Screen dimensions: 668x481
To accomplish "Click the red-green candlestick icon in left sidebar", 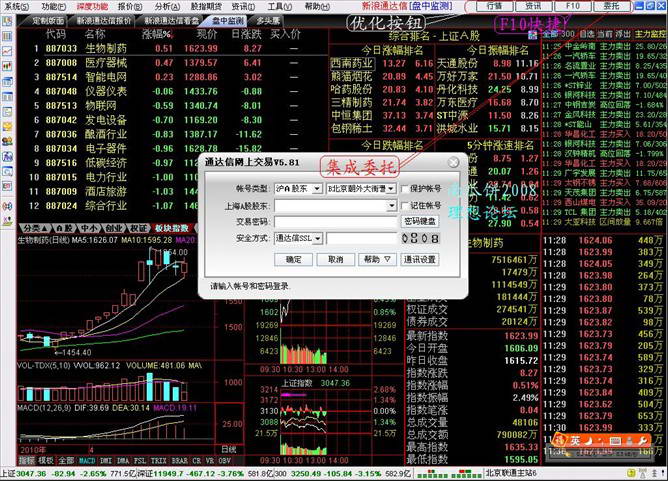I will (7, 66).
